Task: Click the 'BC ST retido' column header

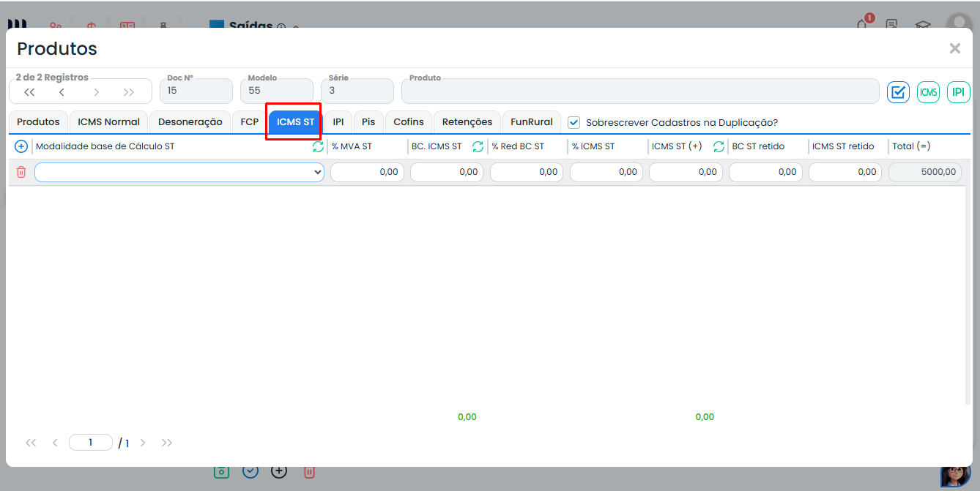Action: tap(758, 146)
